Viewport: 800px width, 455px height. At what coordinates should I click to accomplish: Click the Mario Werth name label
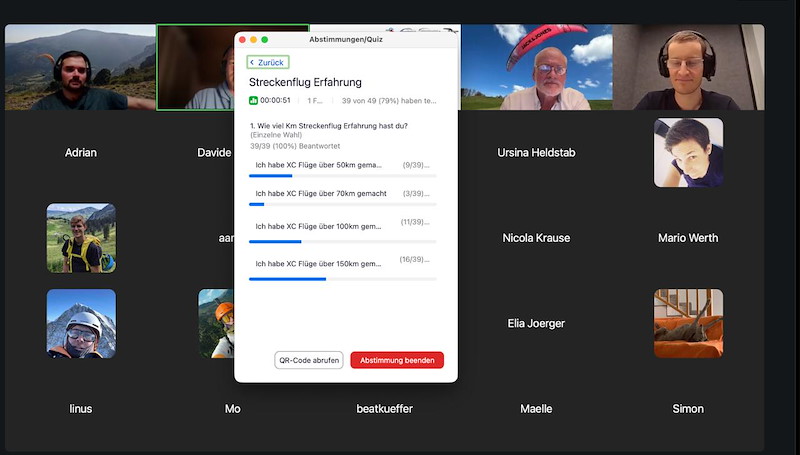coord(688,238)
